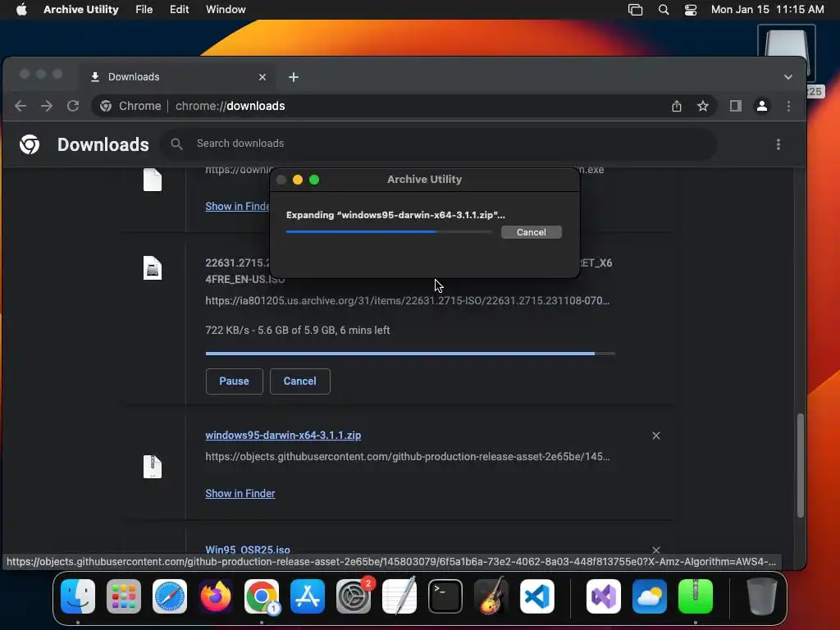This screenshot has width=840, height=630.
Task: Open Visual Studio Code from the Dock
Action: (x=537, y=596)
